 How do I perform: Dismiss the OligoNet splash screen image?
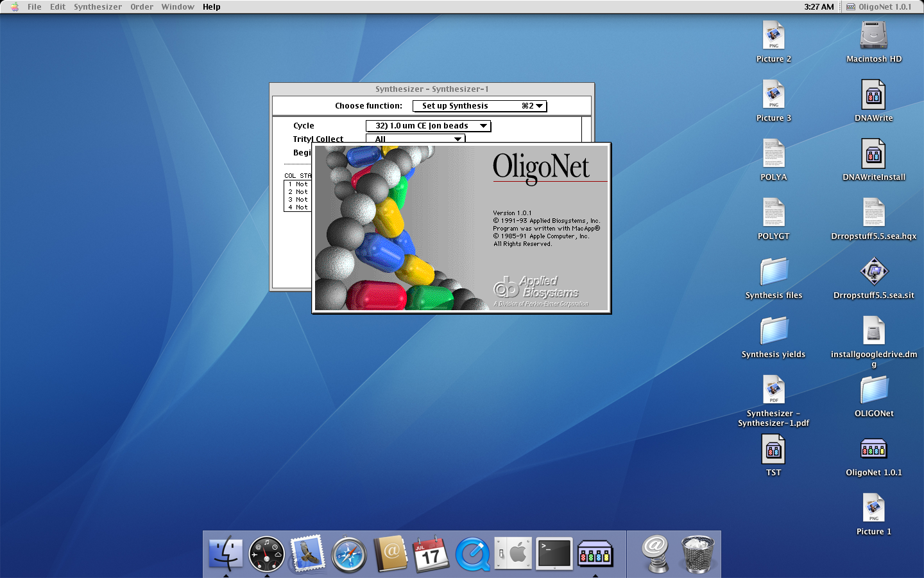(461, 228)
